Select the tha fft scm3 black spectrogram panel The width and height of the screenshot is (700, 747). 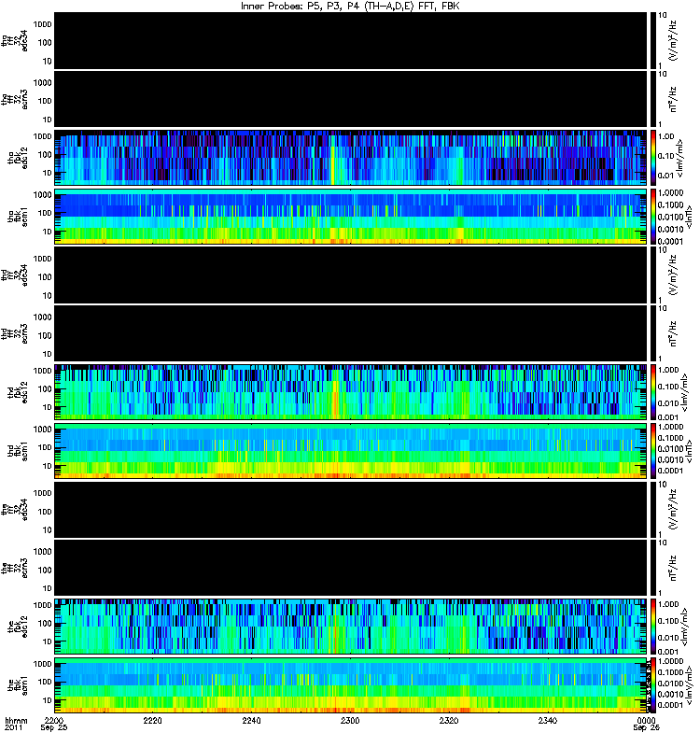point(351,100)
